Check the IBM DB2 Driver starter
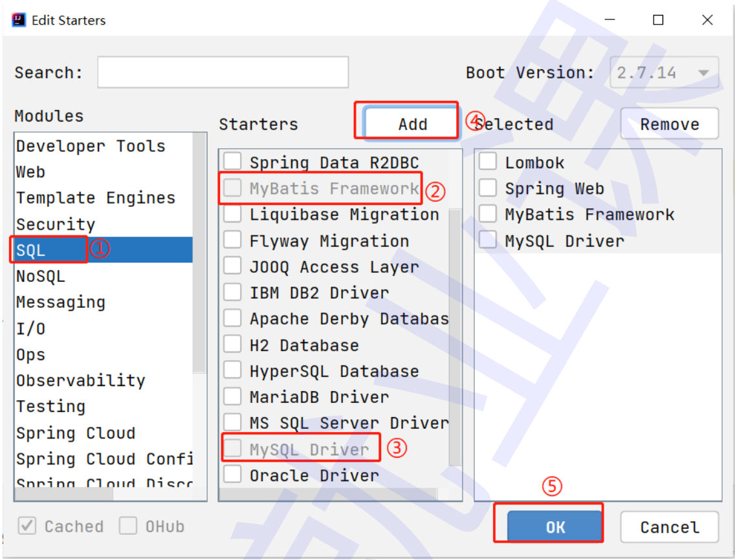 tap(232, 292)
